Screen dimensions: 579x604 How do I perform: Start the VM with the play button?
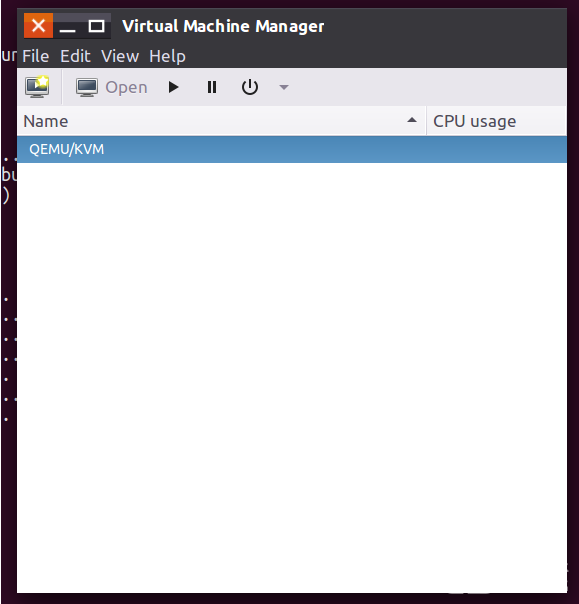point(173,87)
